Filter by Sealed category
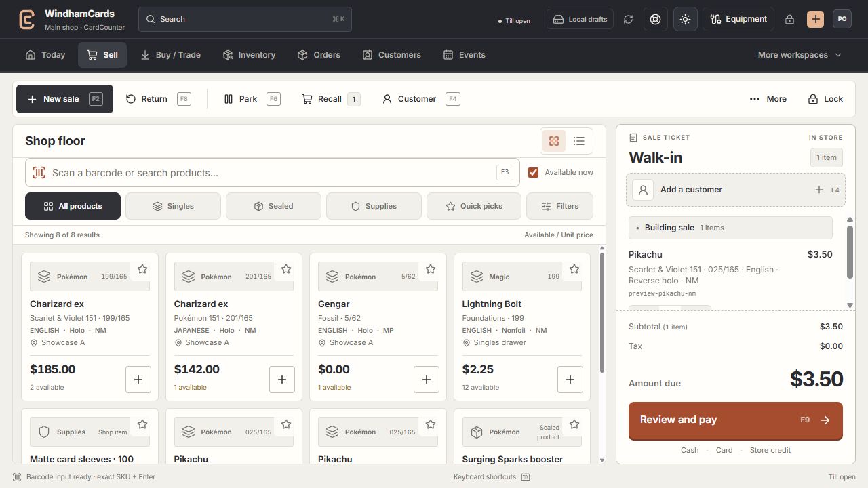This screenshot has height=488, width=868. [x=273, y=206]
